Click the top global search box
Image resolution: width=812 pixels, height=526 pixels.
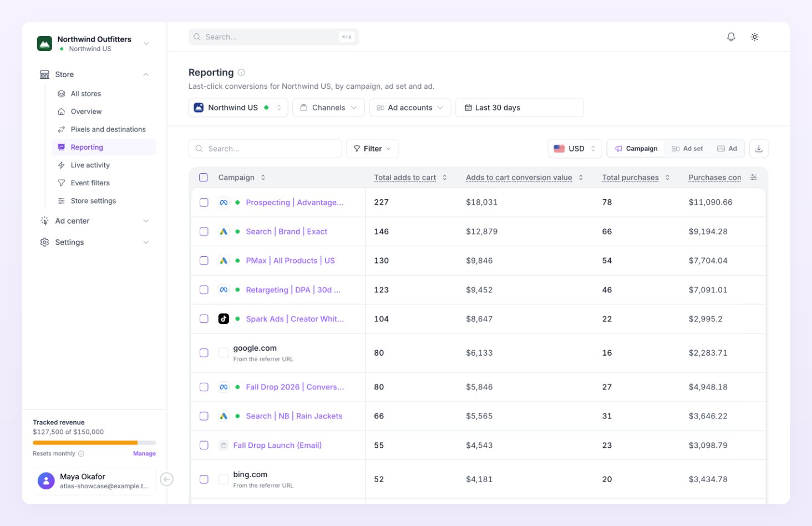click(x=273, y=37)
